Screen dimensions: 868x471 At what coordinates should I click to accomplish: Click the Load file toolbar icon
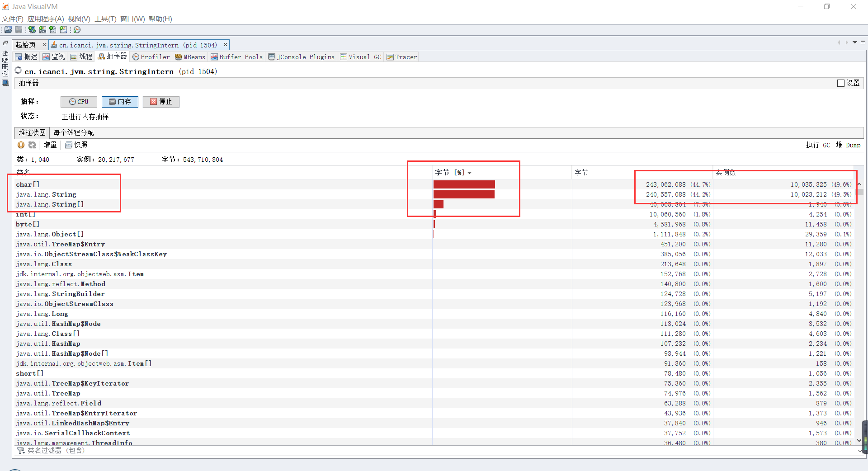tap(8, 30)
